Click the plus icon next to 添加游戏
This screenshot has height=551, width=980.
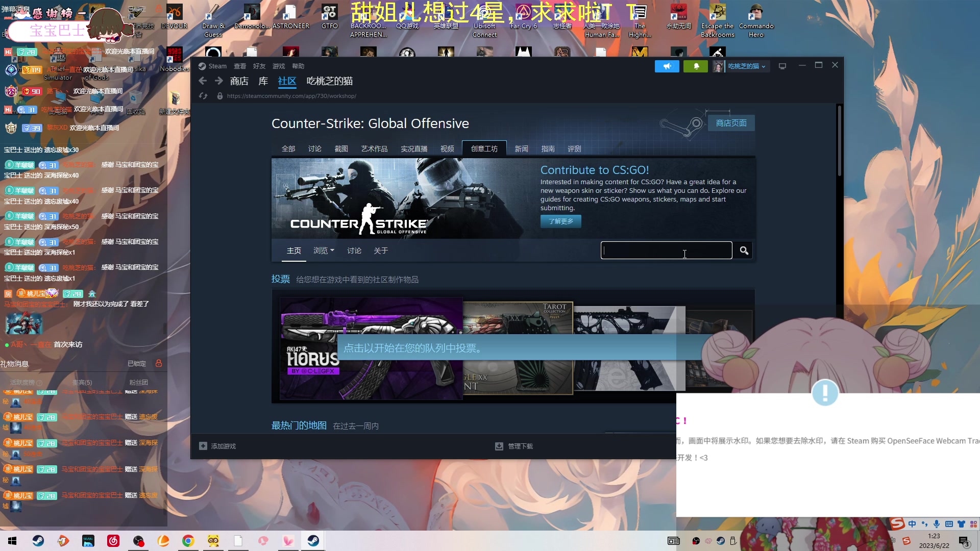(203, 446)
